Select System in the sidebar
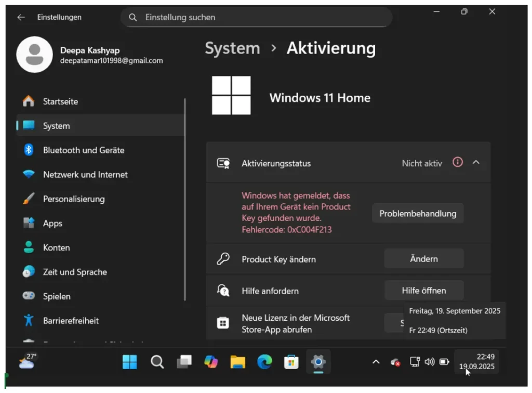Viewport: 532px width, 393px height. 100,126
